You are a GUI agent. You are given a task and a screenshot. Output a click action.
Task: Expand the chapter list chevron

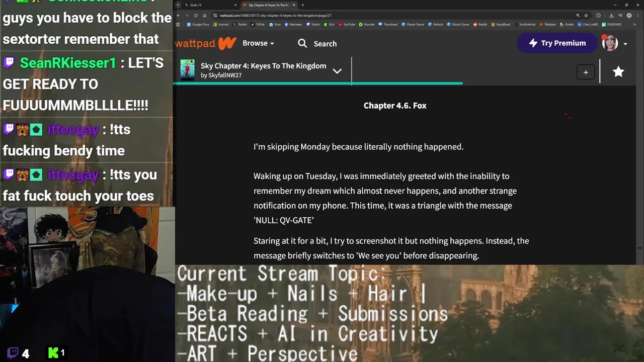tap(337, 71)
